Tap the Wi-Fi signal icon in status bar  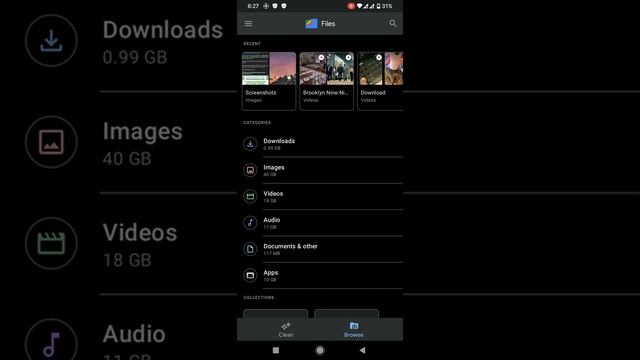tap(359, 6)
